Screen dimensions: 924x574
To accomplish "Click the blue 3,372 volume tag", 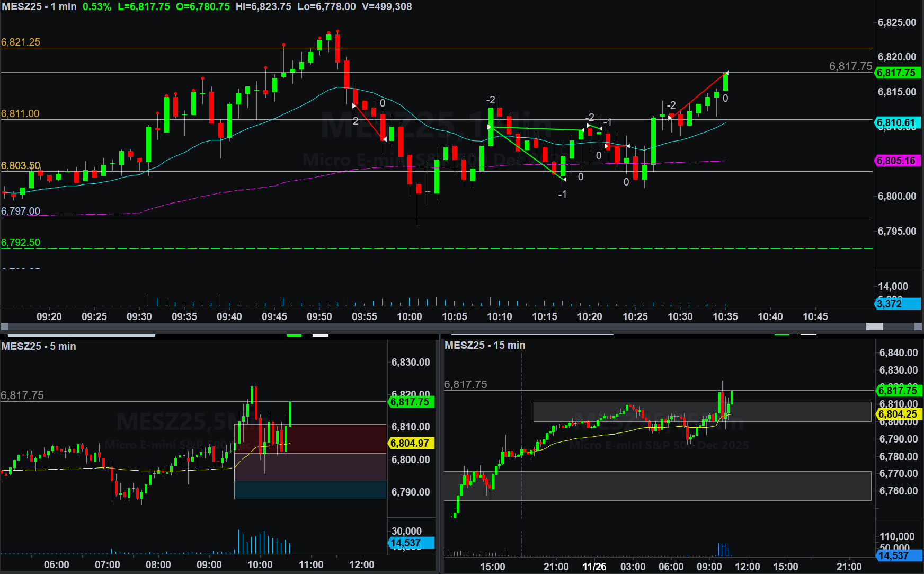I will pos(896,304).
